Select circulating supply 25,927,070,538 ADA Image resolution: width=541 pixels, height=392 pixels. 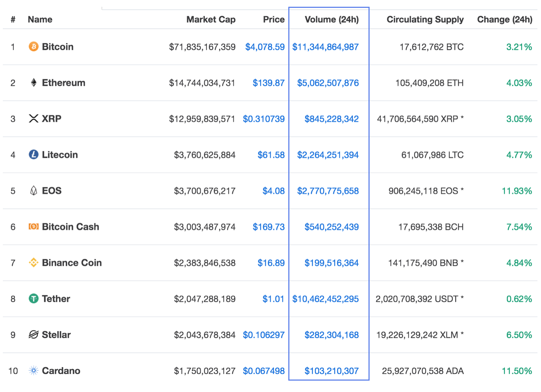[423, 371]
